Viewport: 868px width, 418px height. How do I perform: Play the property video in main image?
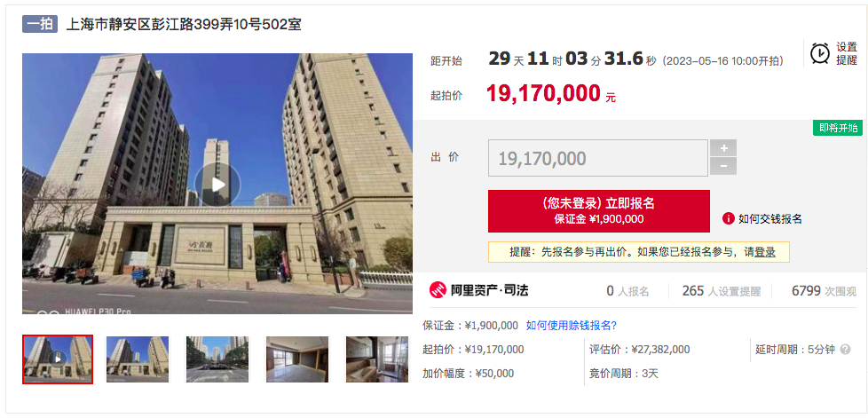[217, 185]
